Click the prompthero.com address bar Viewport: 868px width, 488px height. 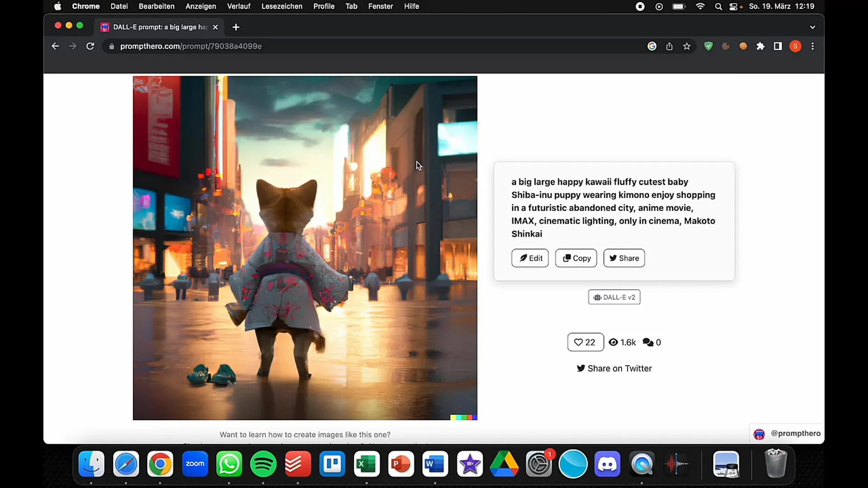pyautogui.click(x=191, y=46)
